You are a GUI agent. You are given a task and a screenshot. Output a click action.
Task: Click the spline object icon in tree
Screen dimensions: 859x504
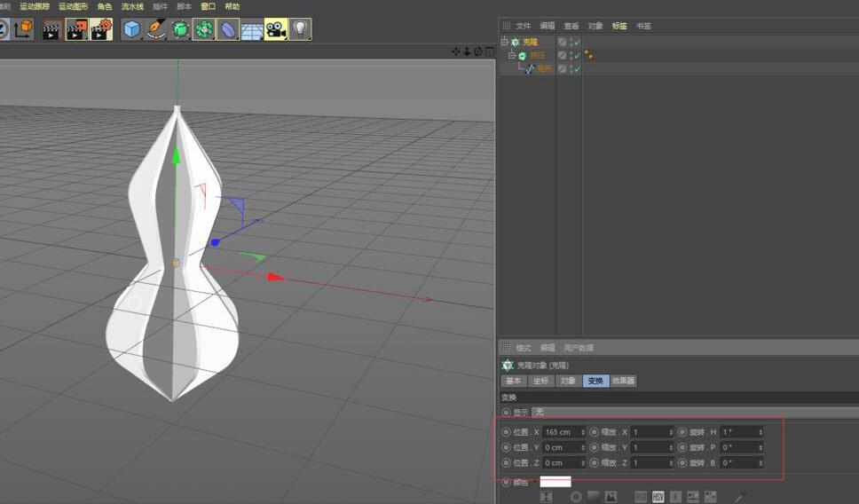pos(530,69)
